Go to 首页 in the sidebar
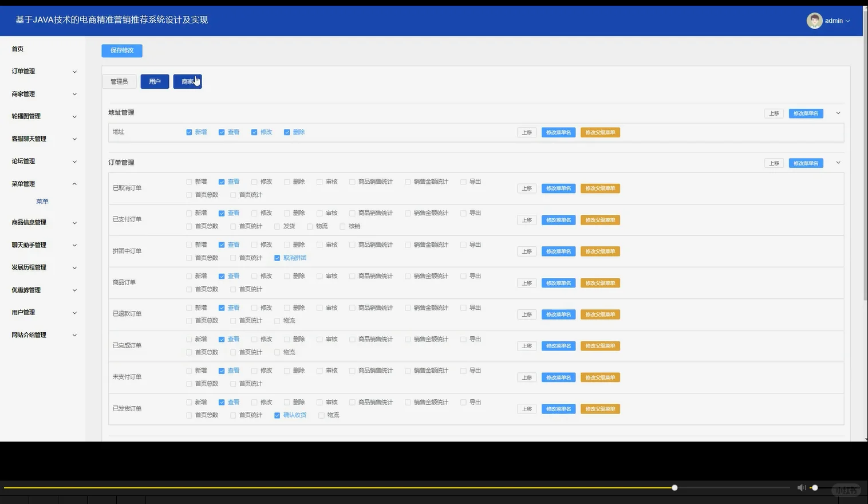 click(x=18, y=49)
